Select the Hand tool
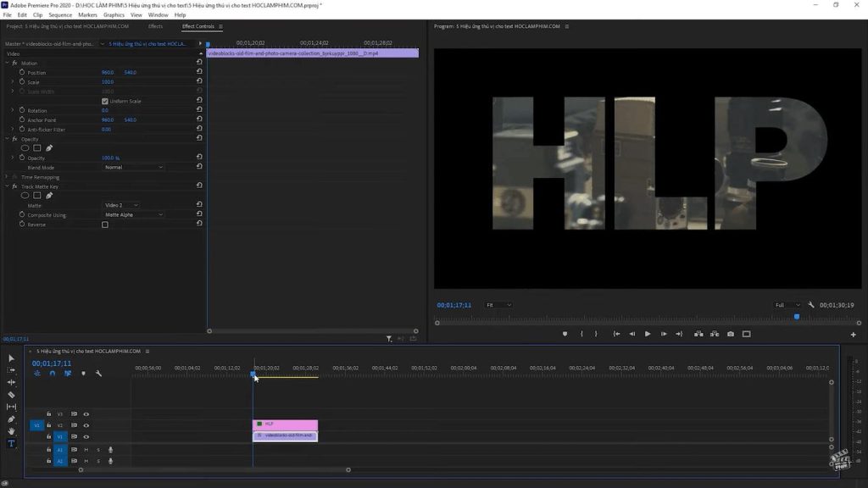This screenshot has height=488, width=868. (12, 431)
